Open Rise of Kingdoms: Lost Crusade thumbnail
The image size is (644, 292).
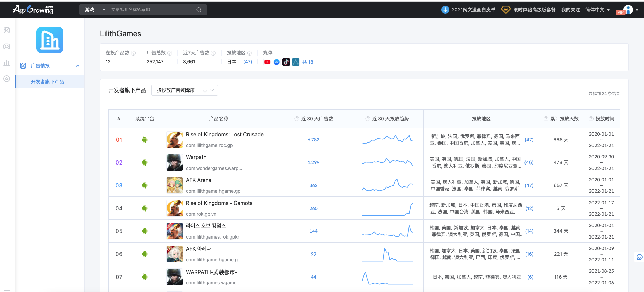(x=175, y=140)
